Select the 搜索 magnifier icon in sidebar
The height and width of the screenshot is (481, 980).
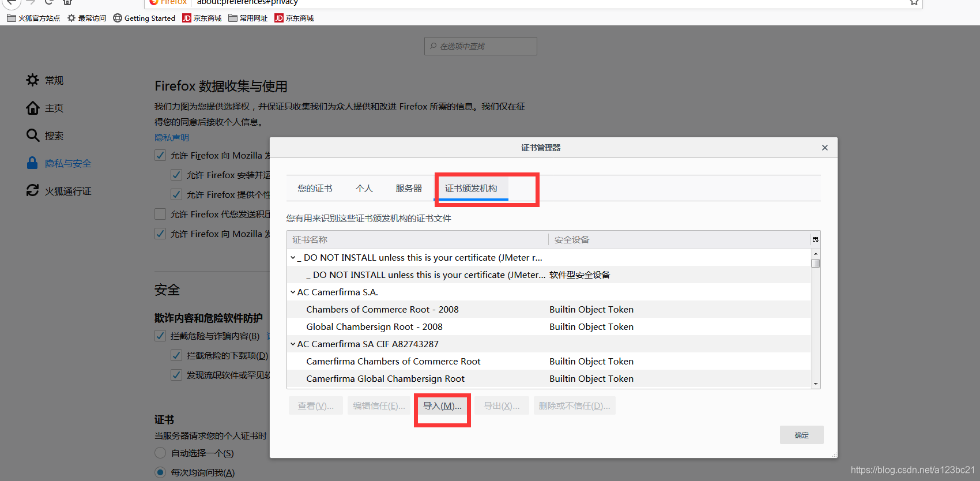[33, 136]
